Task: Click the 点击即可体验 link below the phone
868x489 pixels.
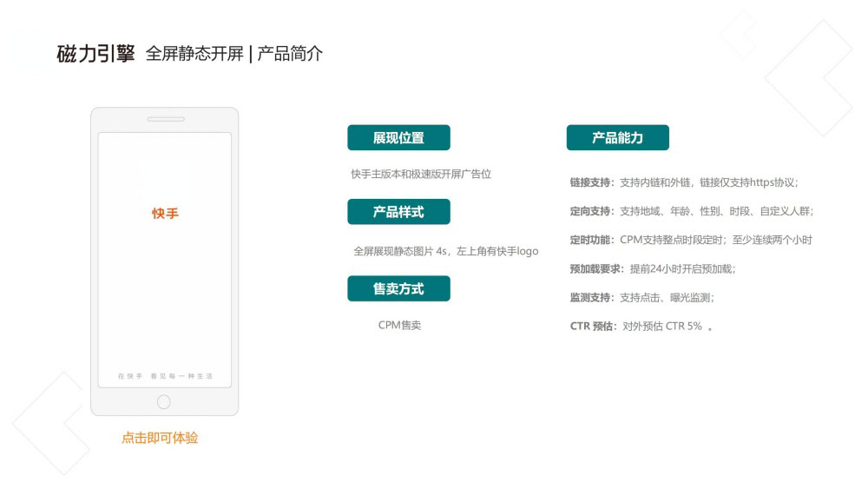Action: 160,438
